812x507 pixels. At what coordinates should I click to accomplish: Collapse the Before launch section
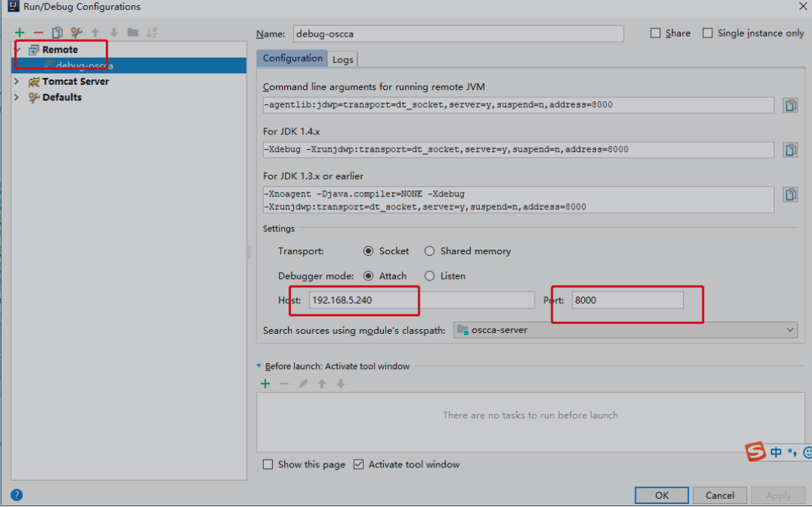pos(259,366)
